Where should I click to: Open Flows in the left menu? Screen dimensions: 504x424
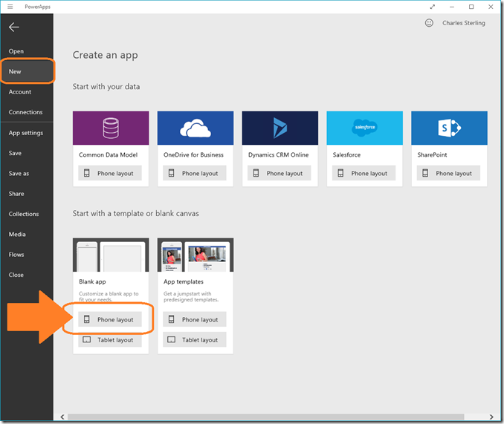coord(16,255)
